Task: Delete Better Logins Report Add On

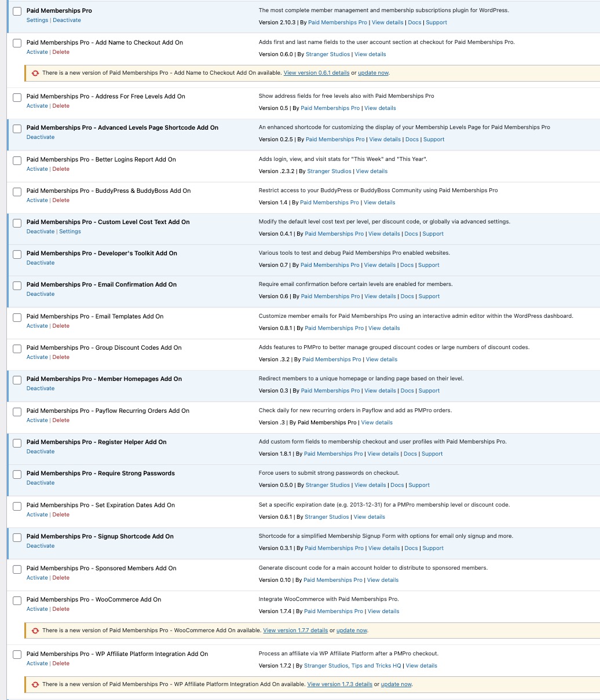Action: coord(61,169)
